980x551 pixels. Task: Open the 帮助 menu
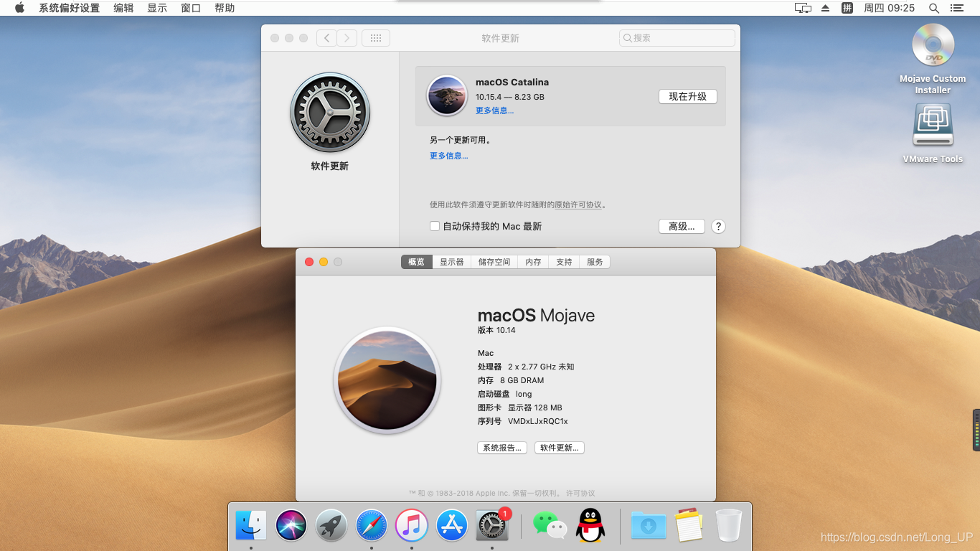coord(225,8)
